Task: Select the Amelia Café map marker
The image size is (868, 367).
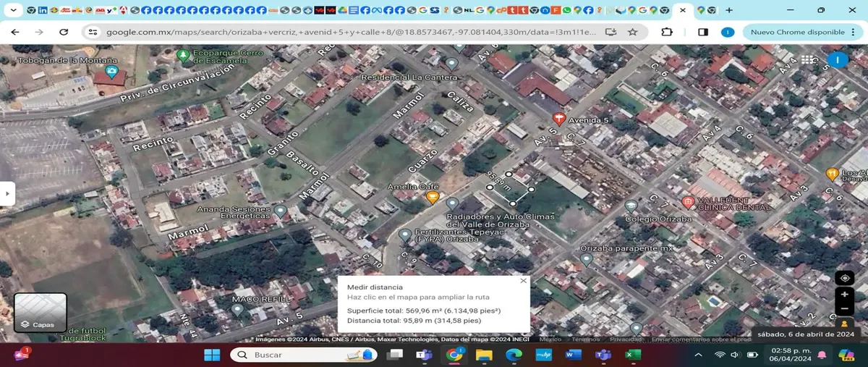Action: tap(433, 197)
